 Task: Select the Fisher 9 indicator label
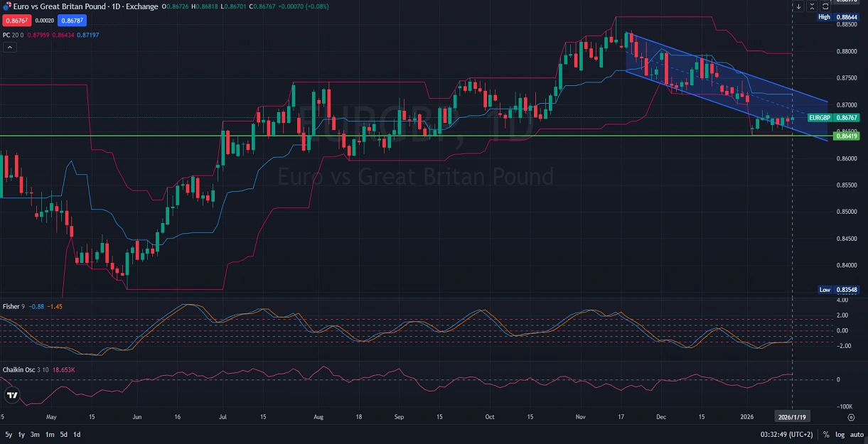pos(14,306)
